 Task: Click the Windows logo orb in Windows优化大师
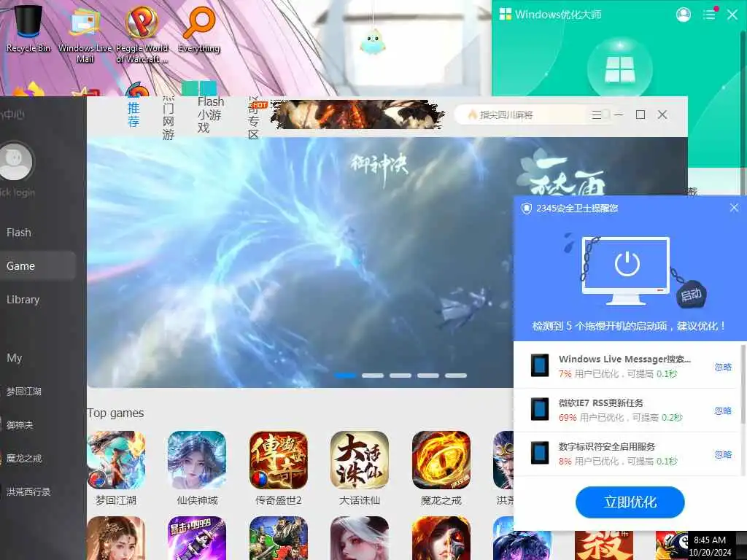tap(620, 69)
